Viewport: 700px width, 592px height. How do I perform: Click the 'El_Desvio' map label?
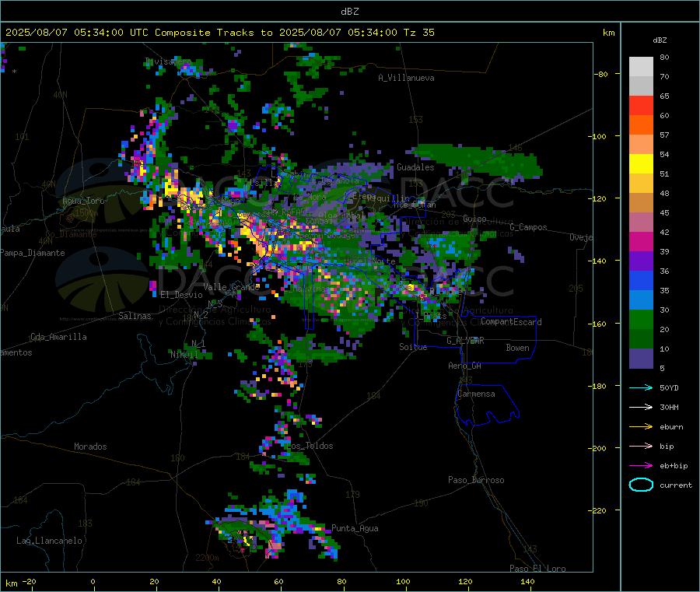pyautogui.click(x=181, y=295)
